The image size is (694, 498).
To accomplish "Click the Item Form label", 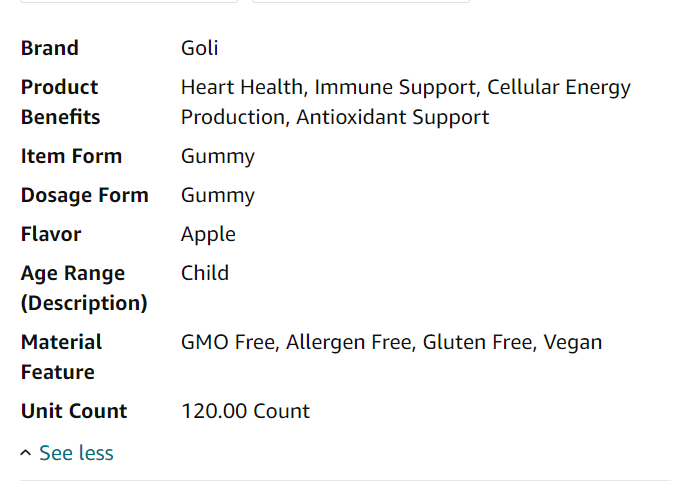I will [x=71, y=156].
